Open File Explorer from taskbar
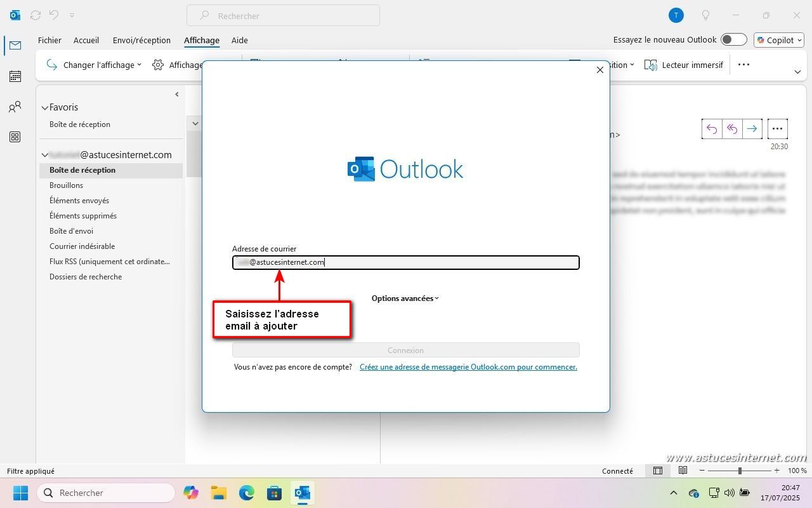 [x=219, y=493]
